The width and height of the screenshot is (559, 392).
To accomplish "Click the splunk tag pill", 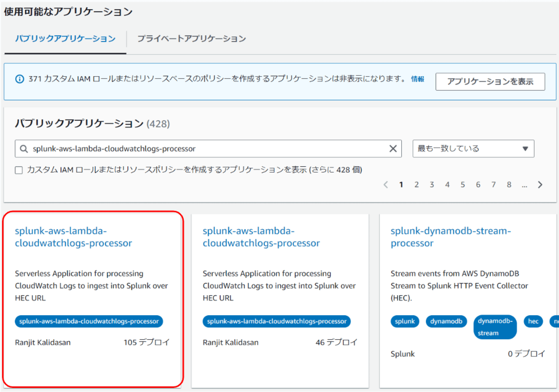I will [x=405, y=321].
